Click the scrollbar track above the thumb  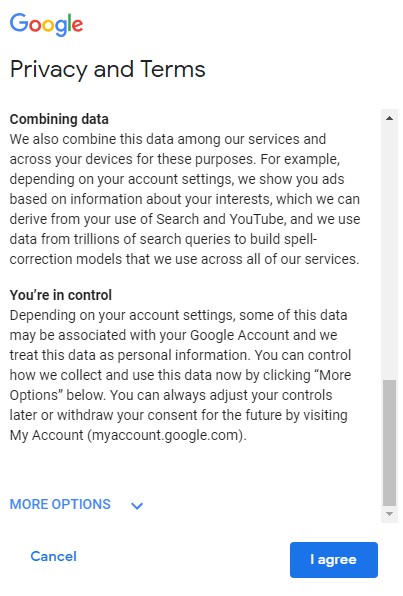tap(389, 251)
